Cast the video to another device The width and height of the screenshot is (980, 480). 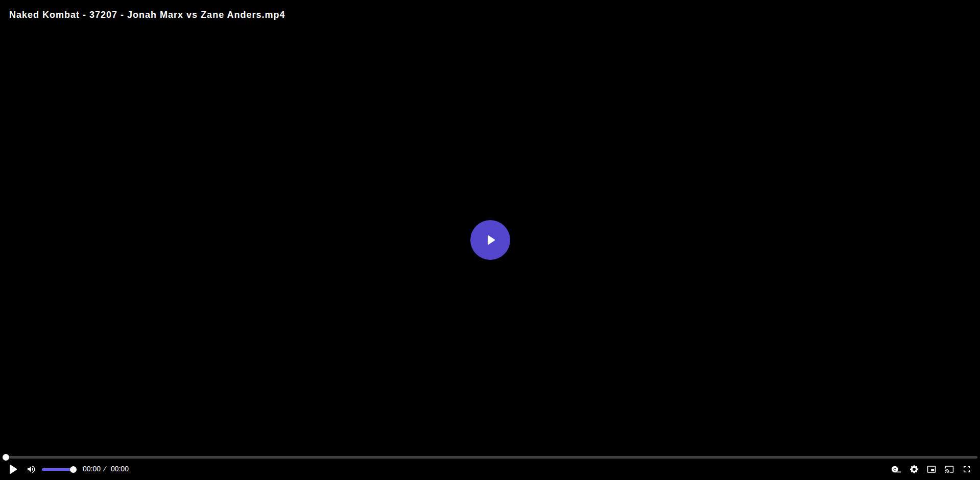pos(949,469)
